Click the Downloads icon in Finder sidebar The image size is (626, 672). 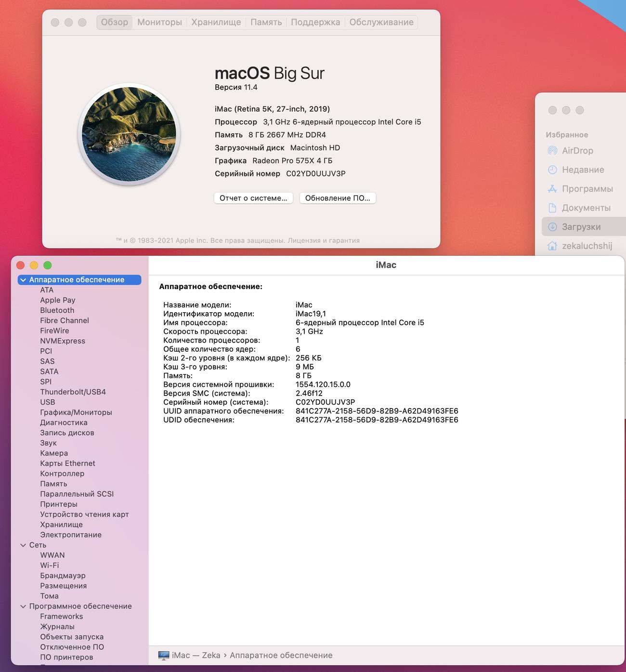point(552,227)
